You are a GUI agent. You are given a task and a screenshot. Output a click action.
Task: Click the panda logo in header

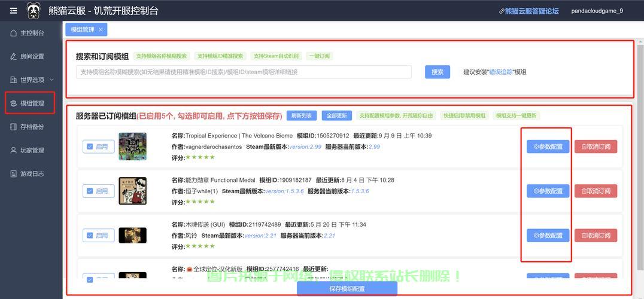click(34, 11)
